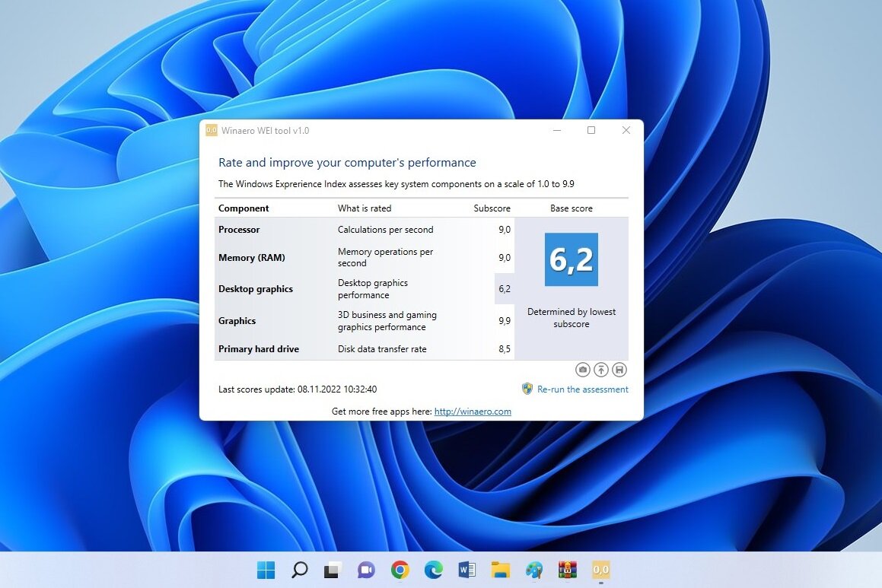882x588 pixels.
Task: Click Disk data transfer rate text
Action: click(x=382, y=349)
